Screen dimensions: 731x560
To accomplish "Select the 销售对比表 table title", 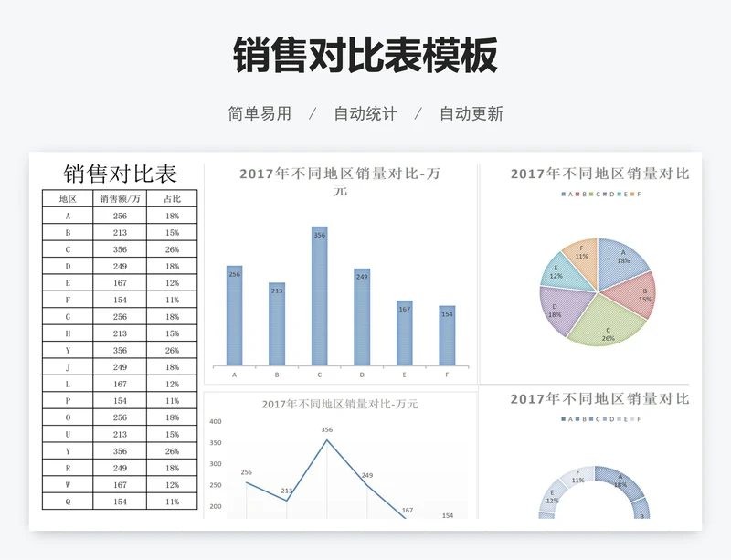I will pyautogui.click(x=121, y=174).
